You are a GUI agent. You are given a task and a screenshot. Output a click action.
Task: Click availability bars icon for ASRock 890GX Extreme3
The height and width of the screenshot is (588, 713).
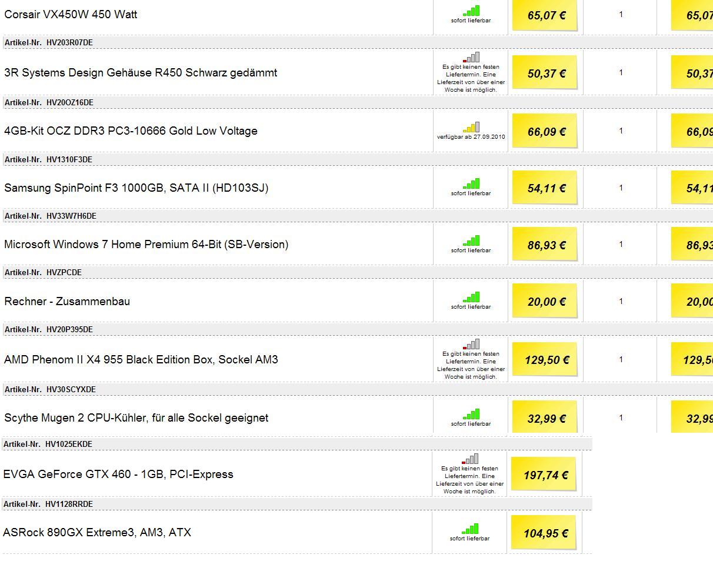tap(470, 529)
